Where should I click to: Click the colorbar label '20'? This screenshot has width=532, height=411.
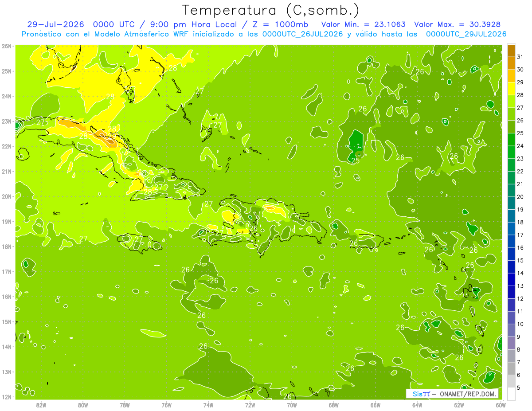point(520,197)
